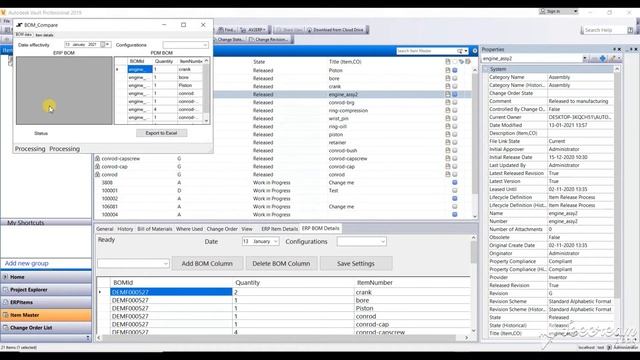Click the calendar icon in Date effectivity field
The height and width of the screenshot is (360, 640).
pos(103,44)
